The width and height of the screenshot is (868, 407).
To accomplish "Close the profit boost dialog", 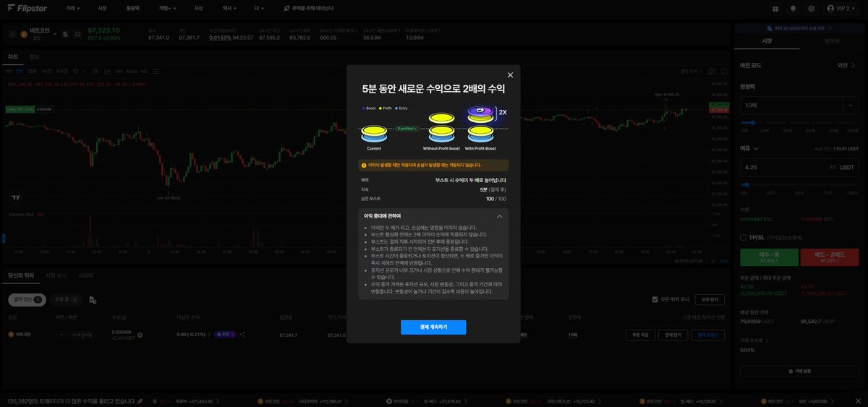I will coord(510,75).
